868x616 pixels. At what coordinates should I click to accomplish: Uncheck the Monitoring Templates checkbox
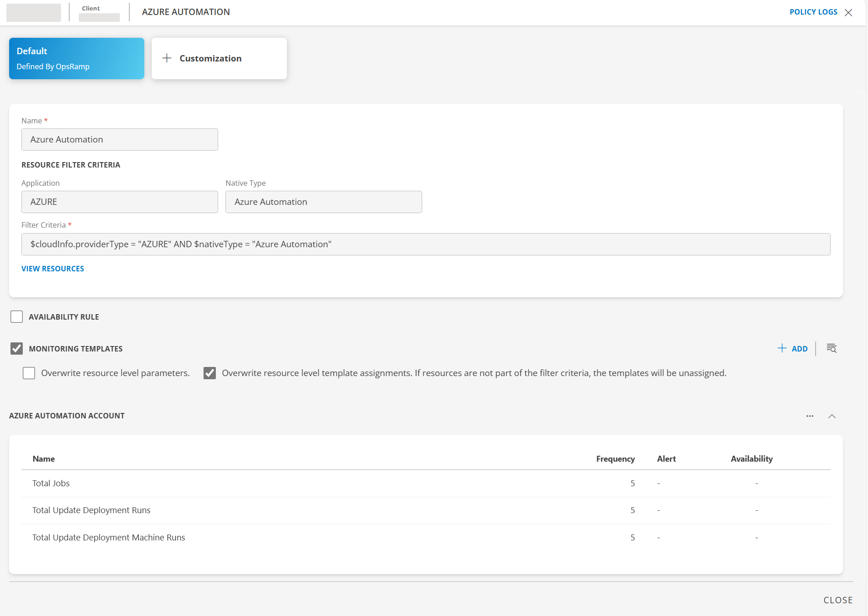pos(17,349)
